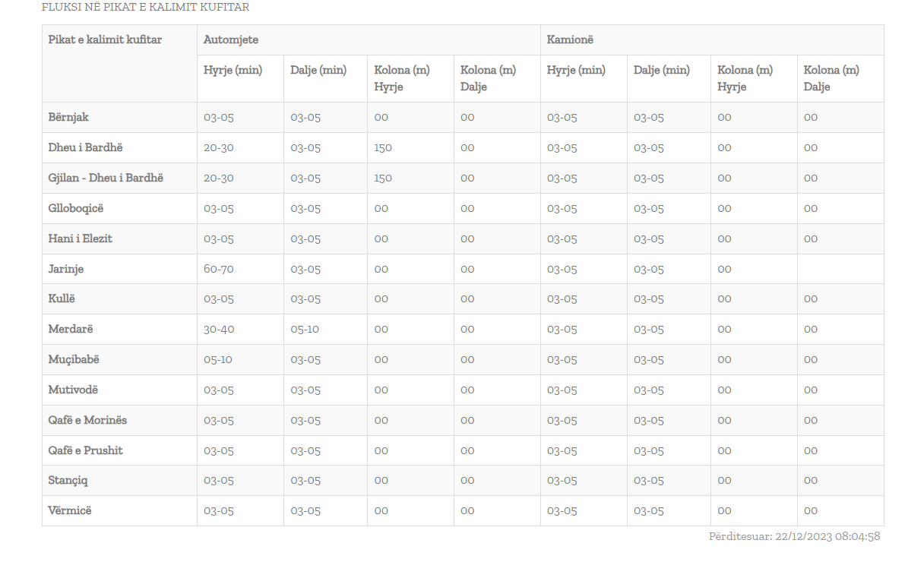Click the empty truck exit queue cell for Jarinje
This screenshot has width=924, height=562.
point(840,269)
